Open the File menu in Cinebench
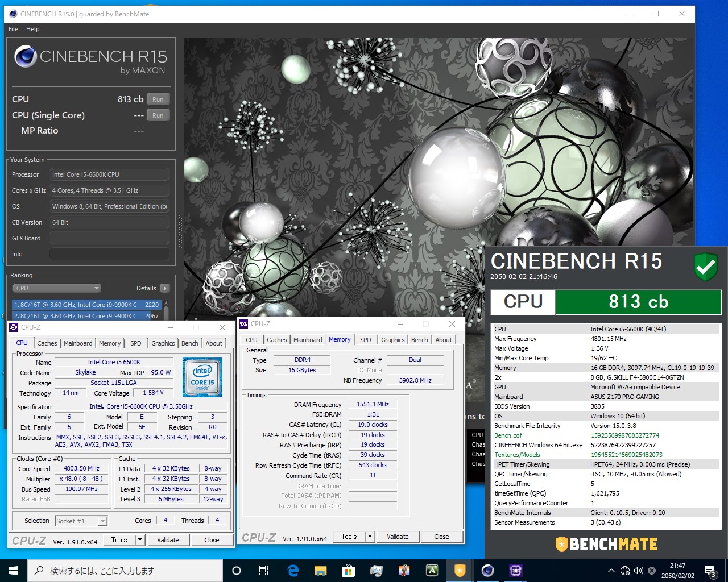This screenshot has height=582, width=728. coord(14,29)
